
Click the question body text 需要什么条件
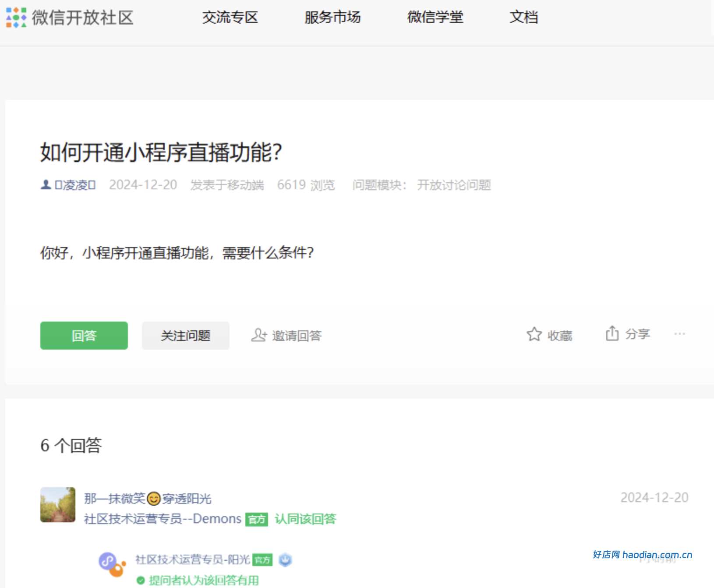point(268,253)
